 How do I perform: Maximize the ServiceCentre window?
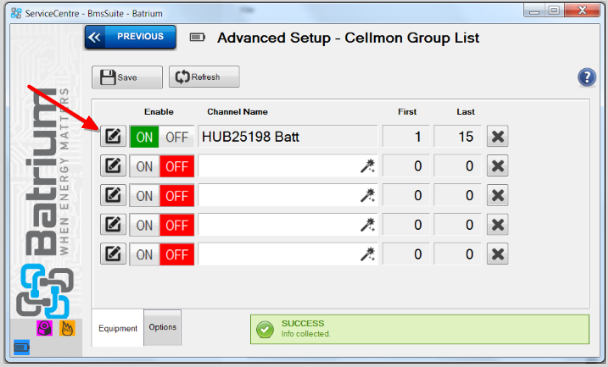pos(554,10)
